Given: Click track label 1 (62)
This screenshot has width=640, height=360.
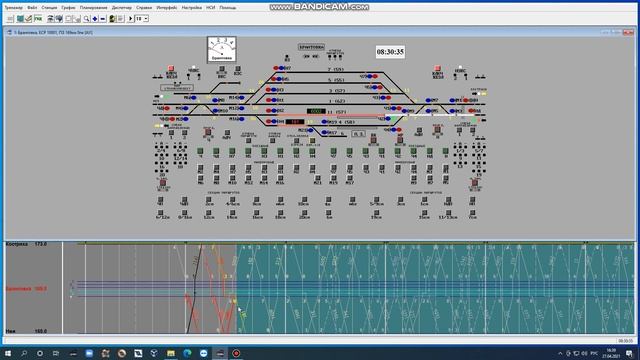Looking at the screenshot, I should coord(336,101).
